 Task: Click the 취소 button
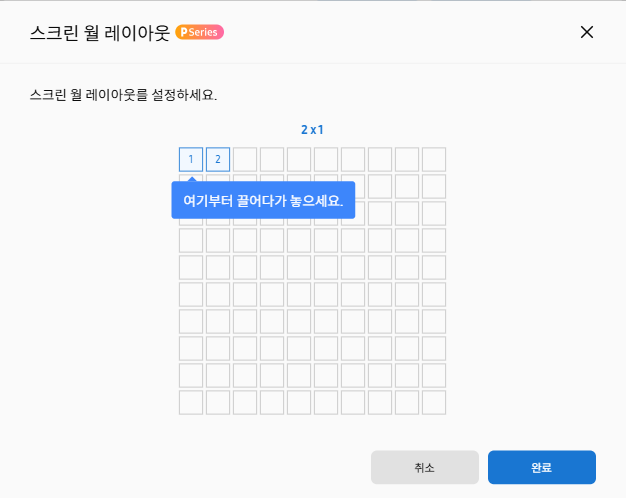point(425,467)
